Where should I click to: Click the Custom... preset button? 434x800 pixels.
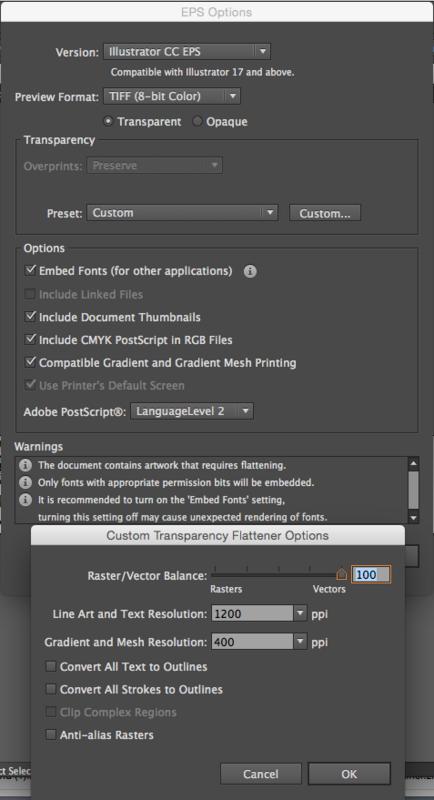click(325, 213)
